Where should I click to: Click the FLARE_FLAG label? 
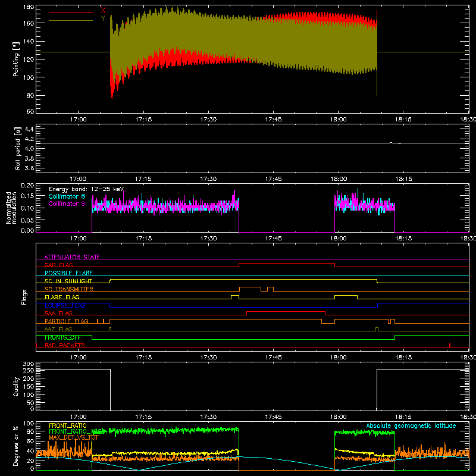click(x=62, y=297)
